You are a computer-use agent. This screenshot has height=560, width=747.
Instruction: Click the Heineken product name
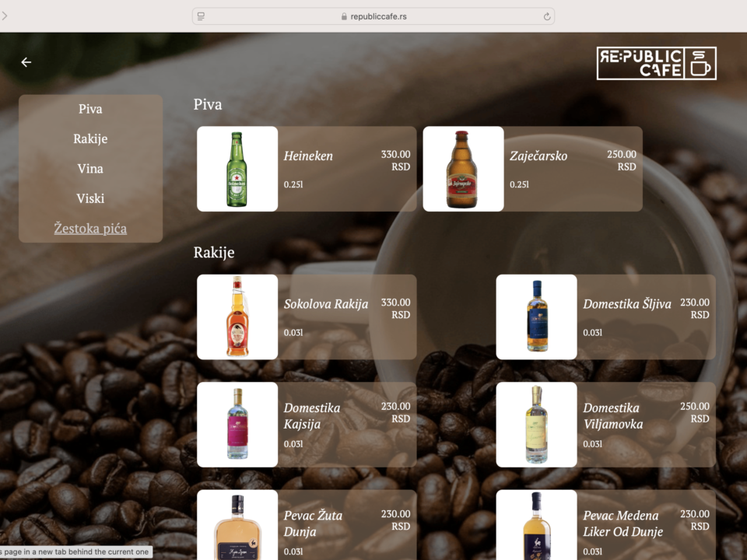click(x=308, y=156)
